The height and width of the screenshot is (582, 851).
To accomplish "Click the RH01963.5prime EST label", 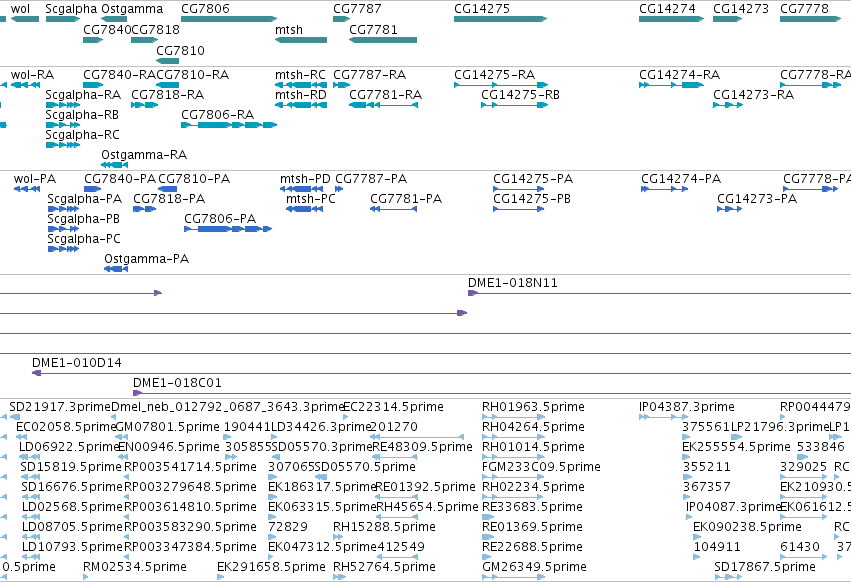I will point(534,407).
